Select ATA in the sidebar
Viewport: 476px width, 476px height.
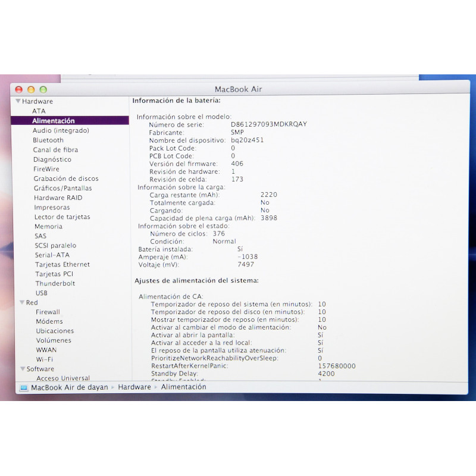[x=39, y=111]
